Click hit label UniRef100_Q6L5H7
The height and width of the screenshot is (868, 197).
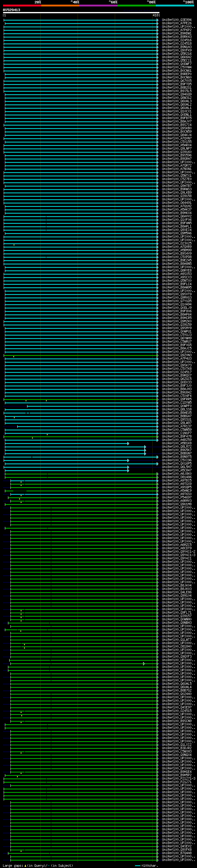point(177,467)
